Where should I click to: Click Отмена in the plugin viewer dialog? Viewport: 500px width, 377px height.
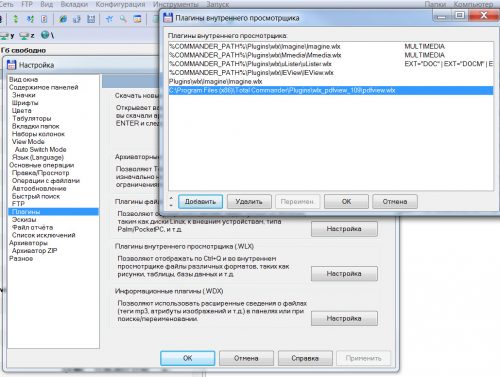click(x=395, y=202)
